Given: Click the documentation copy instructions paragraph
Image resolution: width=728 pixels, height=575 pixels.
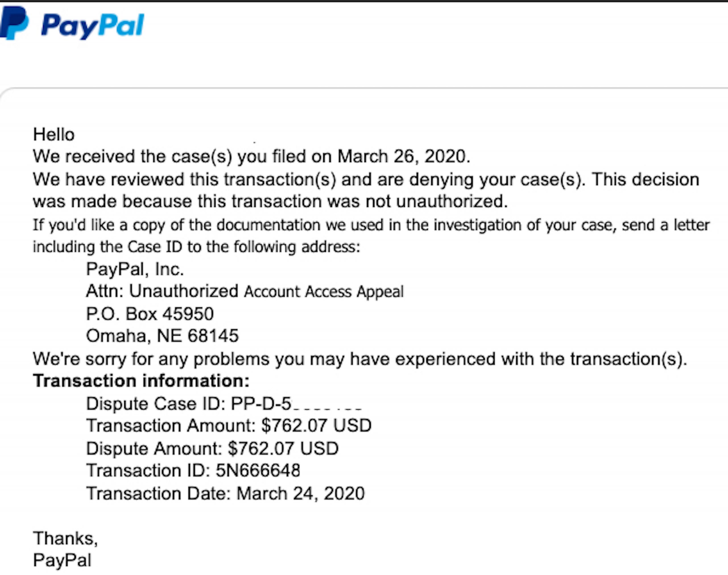Looking at the screenshot, I should [371, 236].
